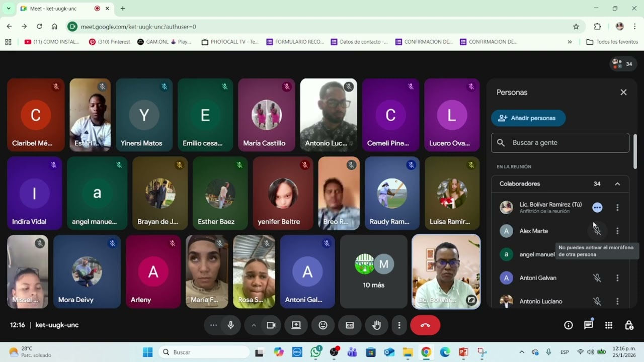
Task: Click the audio indicator beside Lic. Bolivar Ramirez
Action: coord(597,208)
